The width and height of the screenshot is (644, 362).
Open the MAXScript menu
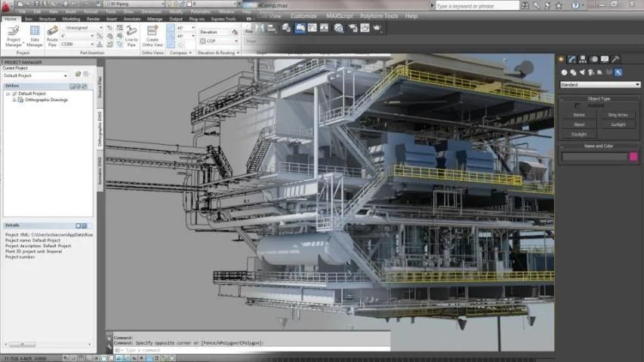338,16
